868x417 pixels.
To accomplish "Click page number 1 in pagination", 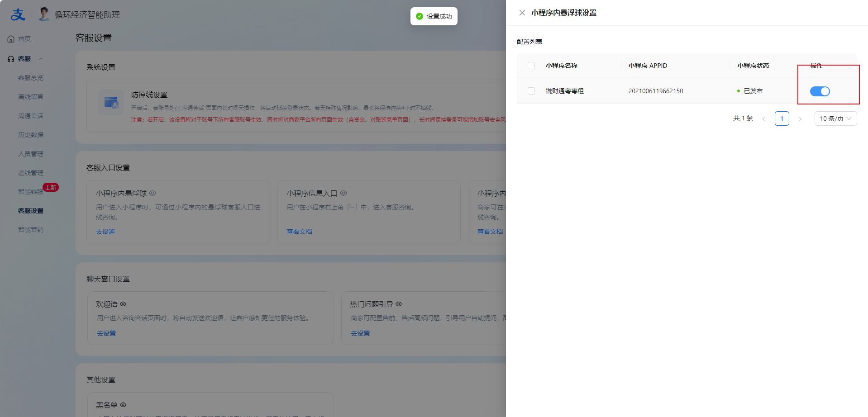I will tap(782, 118).
